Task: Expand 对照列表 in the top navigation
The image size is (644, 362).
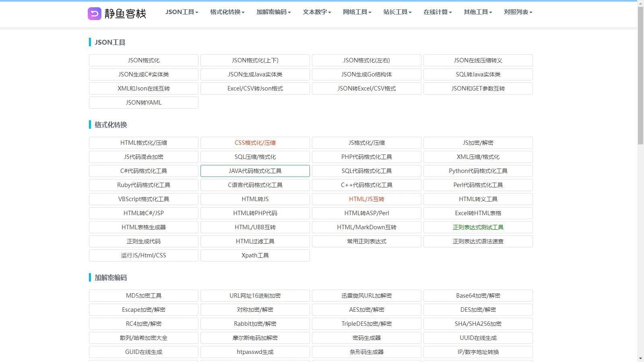Action: coord(518,12)
